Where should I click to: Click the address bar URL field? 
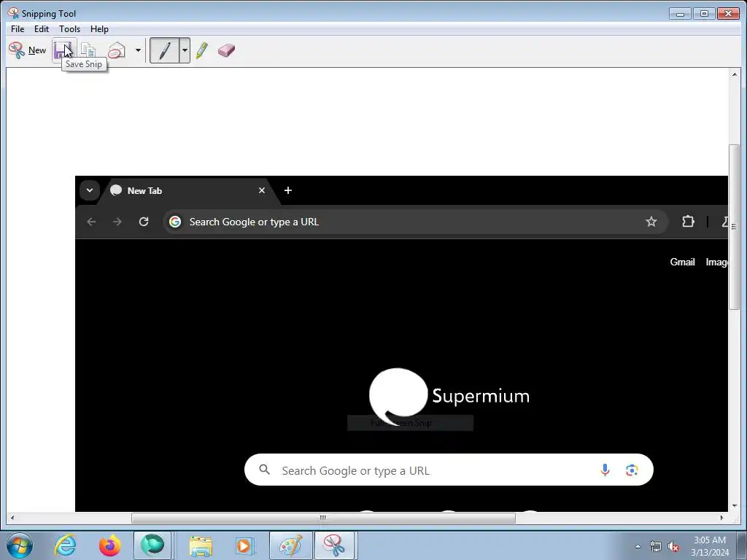(x=414, y=222)
